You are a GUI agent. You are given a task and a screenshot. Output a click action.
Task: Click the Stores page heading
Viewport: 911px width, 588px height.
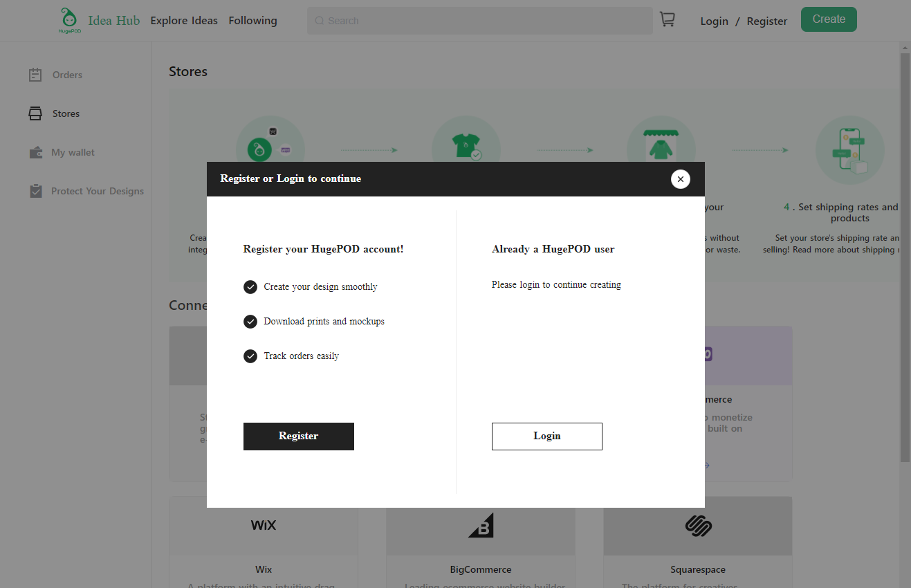pyautogui.click(x=188, y=72)
